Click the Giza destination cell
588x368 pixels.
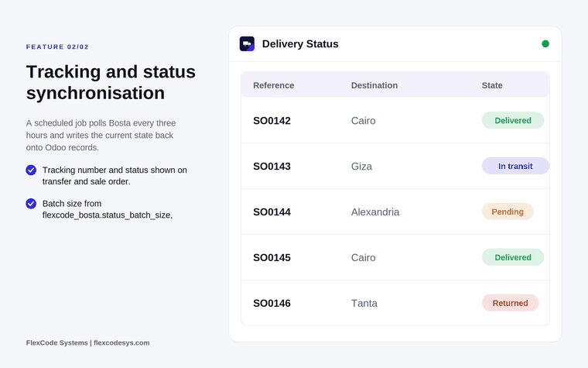click(x=361, y=167)
